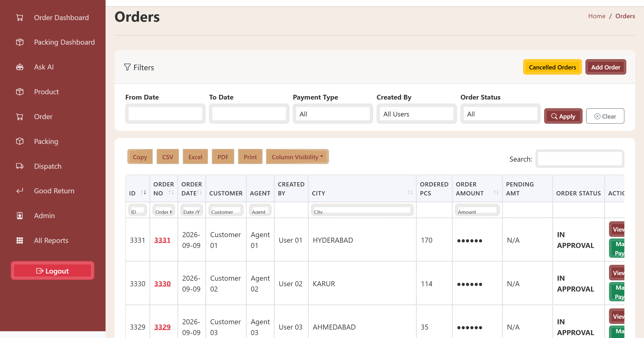Click the Order Dashboard cart icon
This screenshot has height=338, width=644.
coord(20,18)
